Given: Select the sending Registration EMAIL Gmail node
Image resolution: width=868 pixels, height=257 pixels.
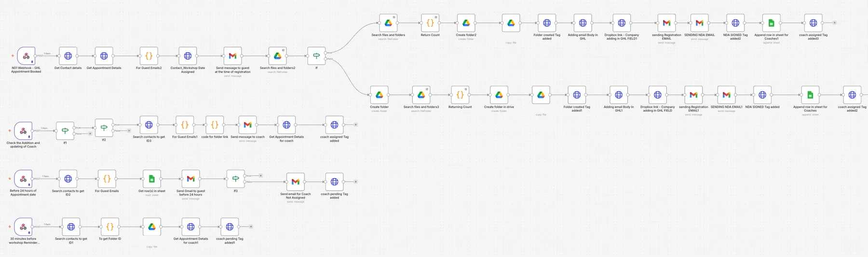Looking at the screenshot, I should click(x=666, y=23).
